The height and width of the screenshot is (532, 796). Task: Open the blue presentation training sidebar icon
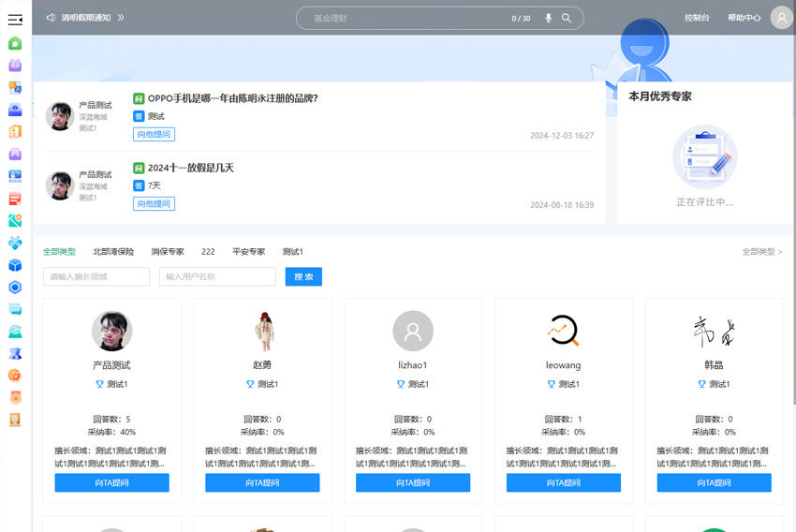point(15,176)
